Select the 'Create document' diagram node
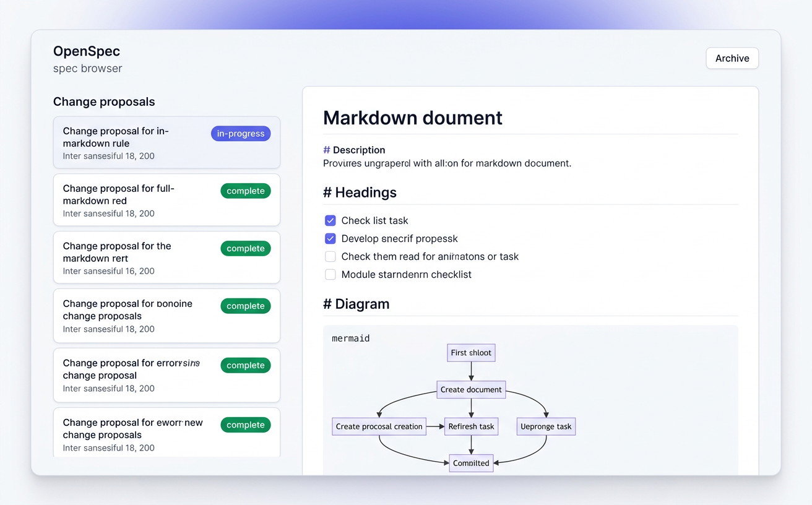Screen dimensions: 812x505 (x=471, y=389)
